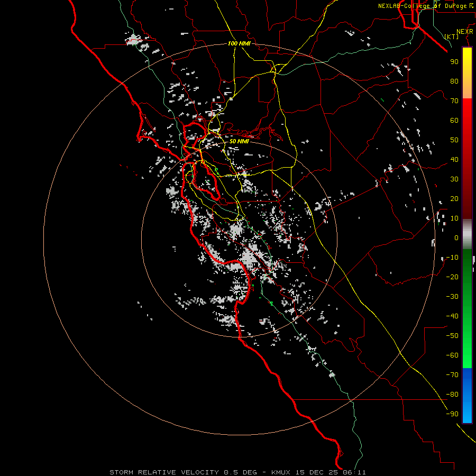Click the "0.5 DEG" elevation text in caption
The image size is (476, 476).
point(241,472)
